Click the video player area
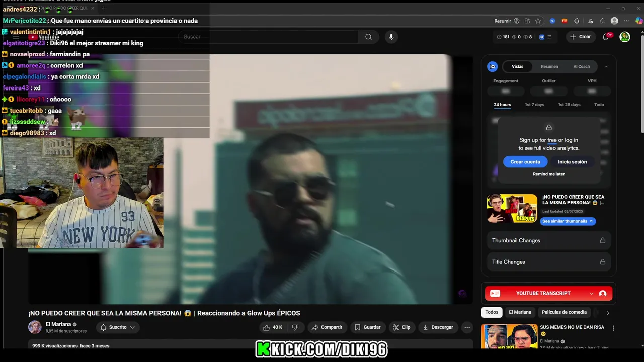 tap(251, 179)
